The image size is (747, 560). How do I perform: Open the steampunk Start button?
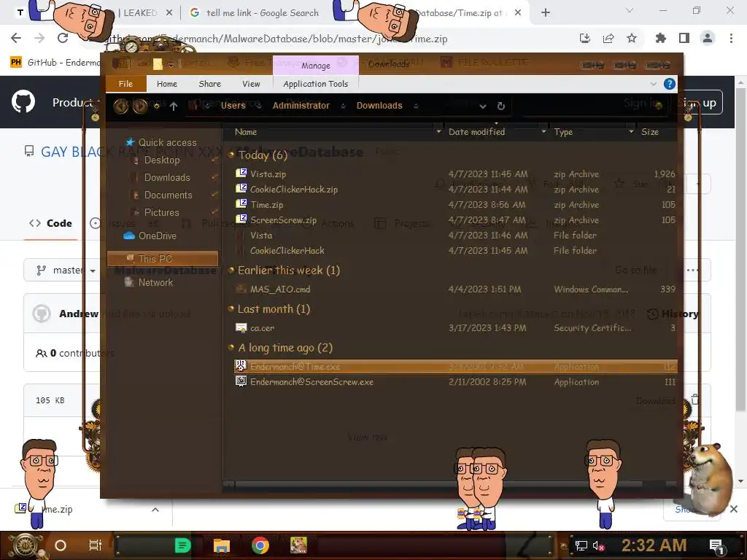pos(25,545)
